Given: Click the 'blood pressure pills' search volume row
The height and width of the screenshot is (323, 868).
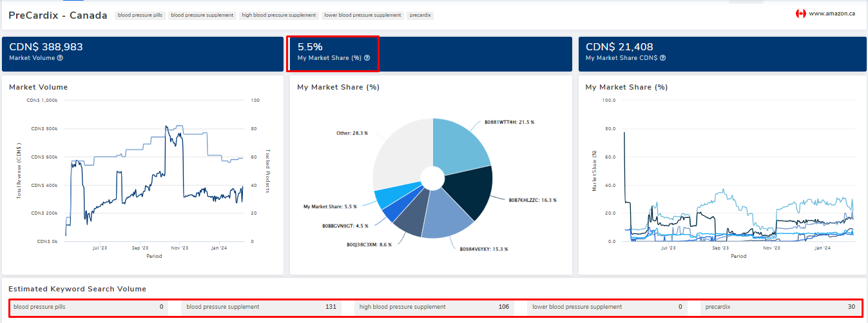Looking at the screenshot, I should (x=90, y=307).
